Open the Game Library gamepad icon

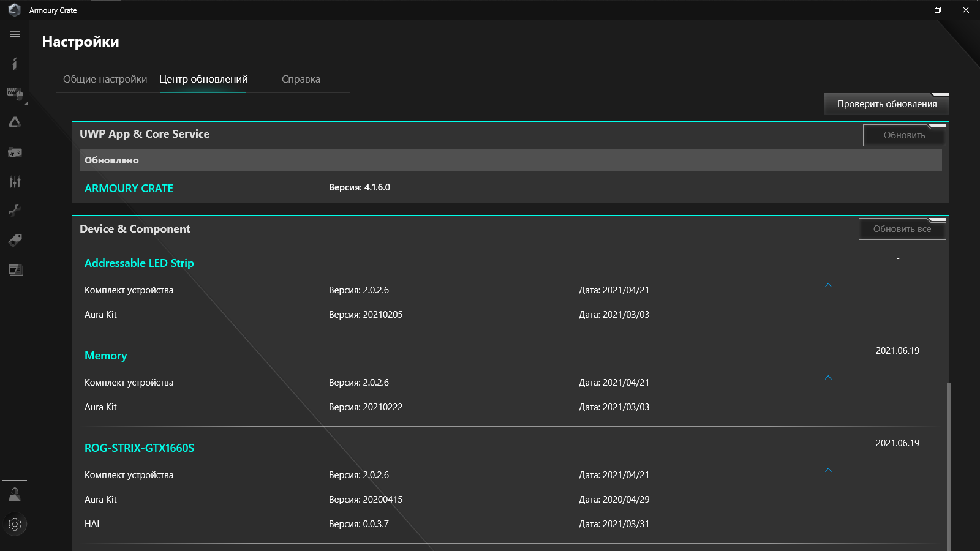coord(15,152)
